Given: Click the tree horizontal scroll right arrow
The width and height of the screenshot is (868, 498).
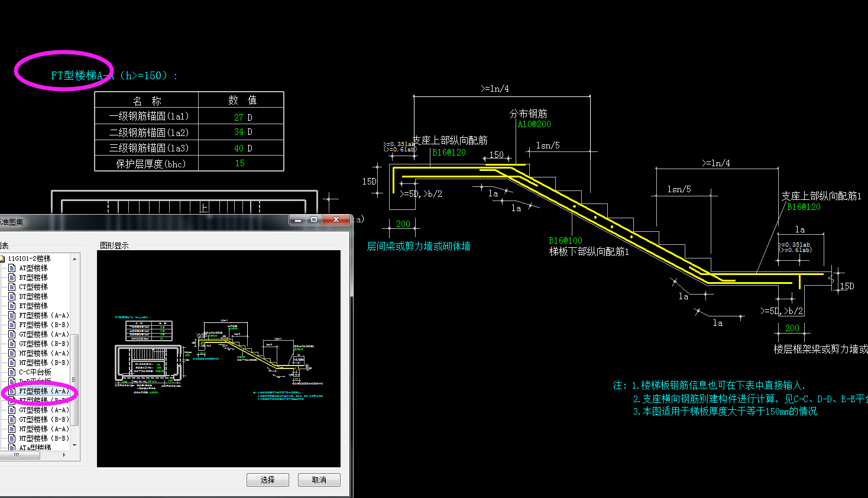Looking at the screenshot, I should pos(64,455).
